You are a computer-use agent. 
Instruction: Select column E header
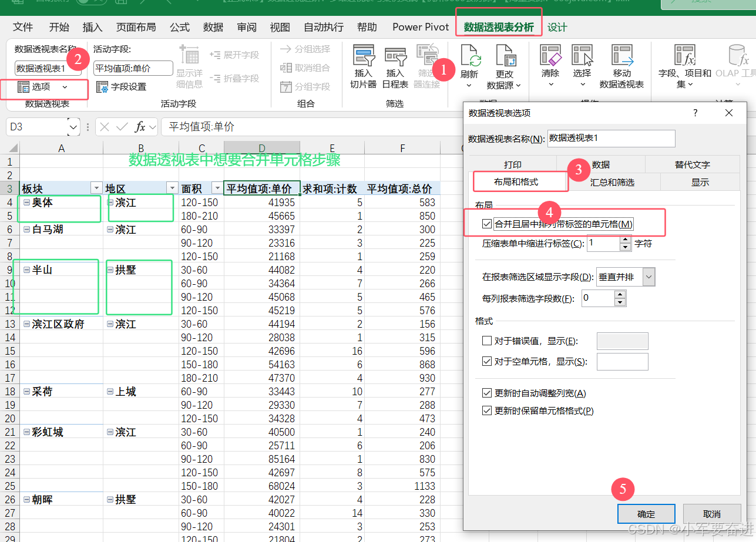tap(332, 148)
